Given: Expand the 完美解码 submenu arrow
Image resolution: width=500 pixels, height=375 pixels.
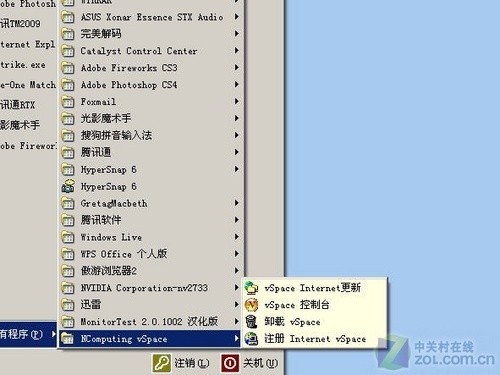Looking at the screenshot, I should point(236,33).
